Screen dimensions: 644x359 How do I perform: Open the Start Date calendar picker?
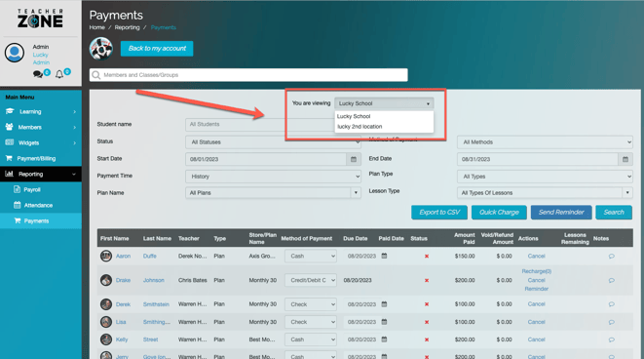354,159
